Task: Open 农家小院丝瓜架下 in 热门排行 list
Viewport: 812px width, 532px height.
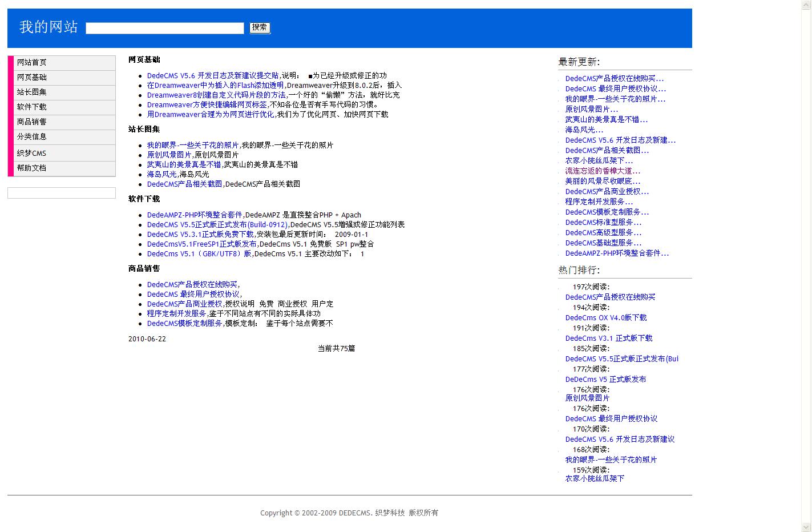Action: coord(595,478)
